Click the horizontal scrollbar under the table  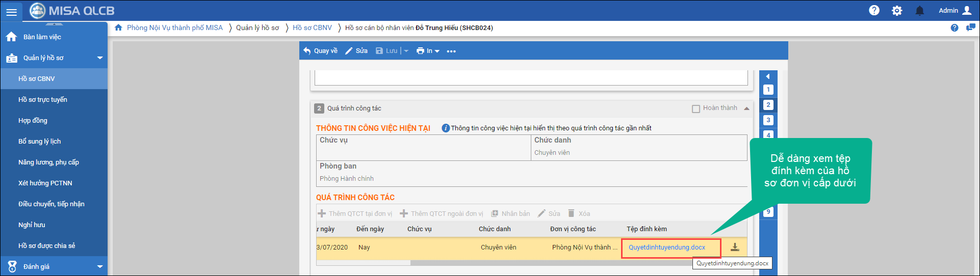click(x=510, y=263)
